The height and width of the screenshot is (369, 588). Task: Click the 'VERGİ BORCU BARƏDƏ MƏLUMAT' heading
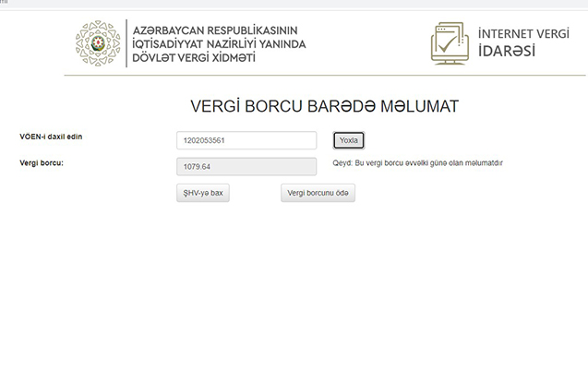tap(324, 106)
